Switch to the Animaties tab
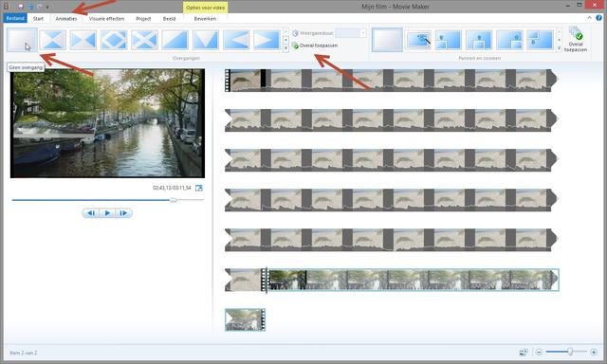The width and height of the screenshot is (607, 364). (x=65, y=18)
